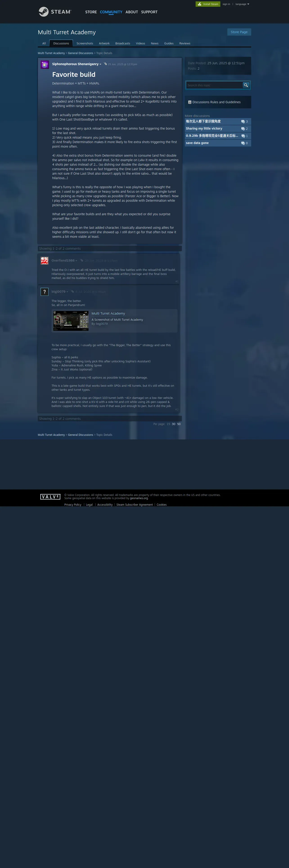Click the Steam logo

click(55, 12)
